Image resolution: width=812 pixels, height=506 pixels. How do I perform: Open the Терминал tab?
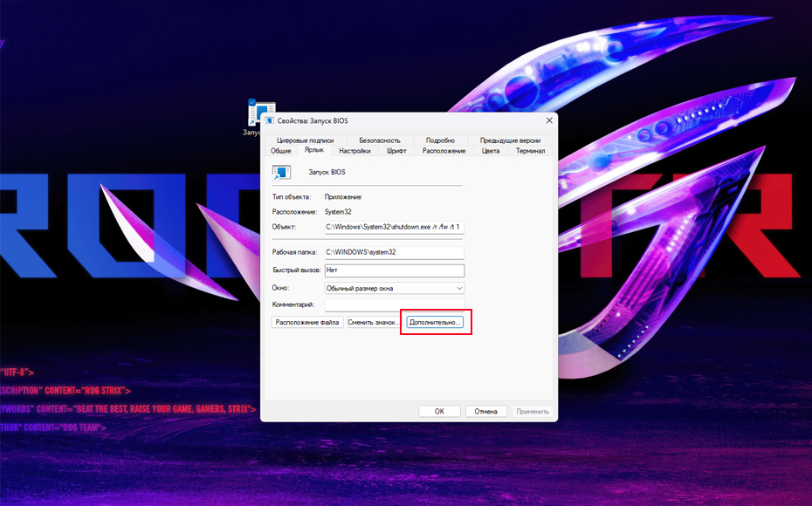[530, 151]
